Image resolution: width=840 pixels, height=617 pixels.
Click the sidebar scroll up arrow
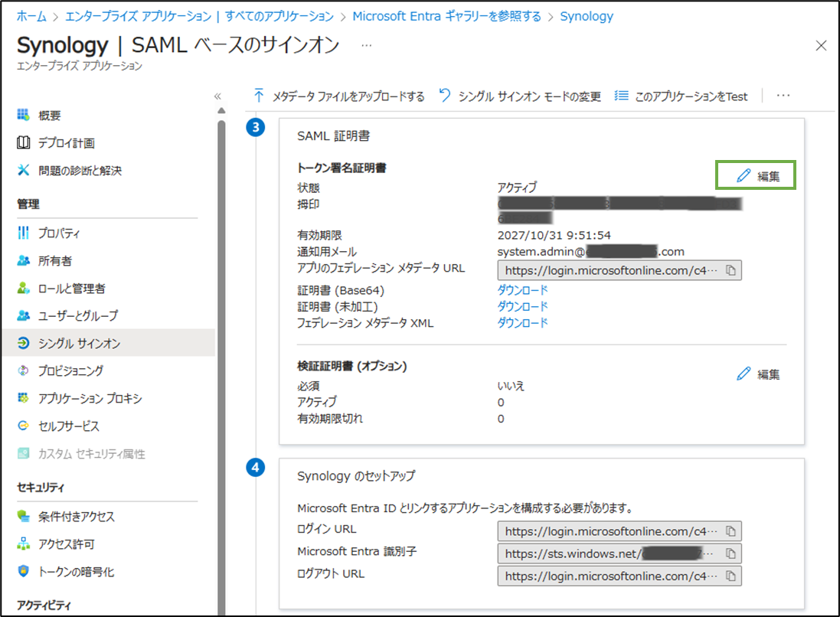pyautogui.click(x=221, y=111)
